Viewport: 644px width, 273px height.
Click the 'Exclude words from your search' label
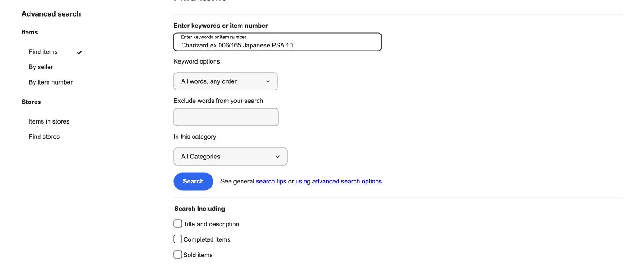click(x=218, y=101)
